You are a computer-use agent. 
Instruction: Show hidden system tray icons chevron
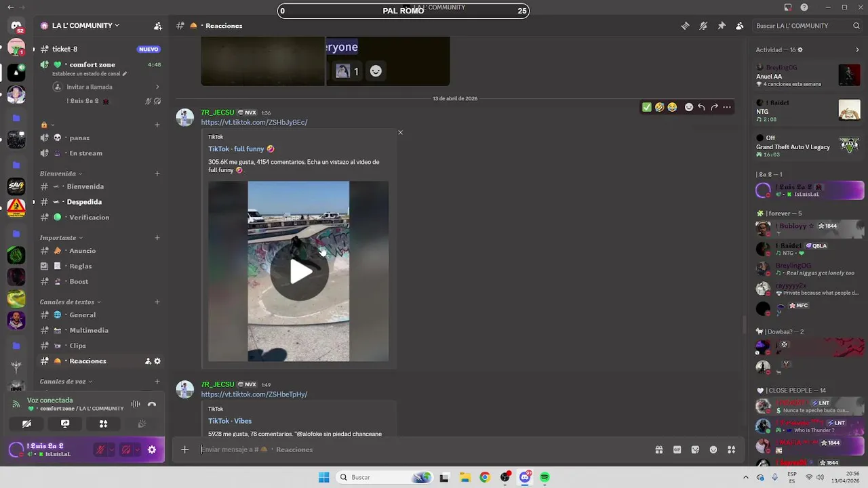[x=746, y=477]
